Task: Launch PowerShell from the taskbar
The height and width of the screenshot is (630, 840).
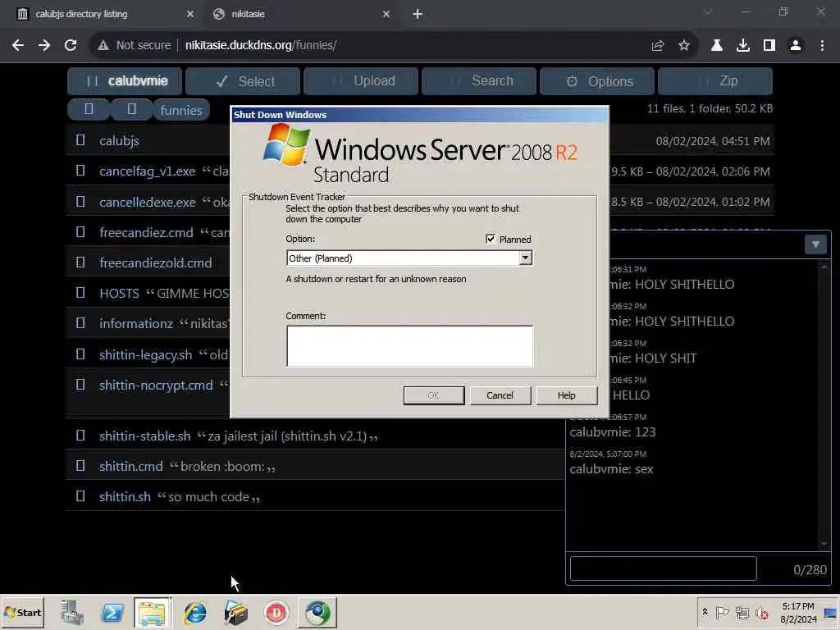Action: (112, 612)
